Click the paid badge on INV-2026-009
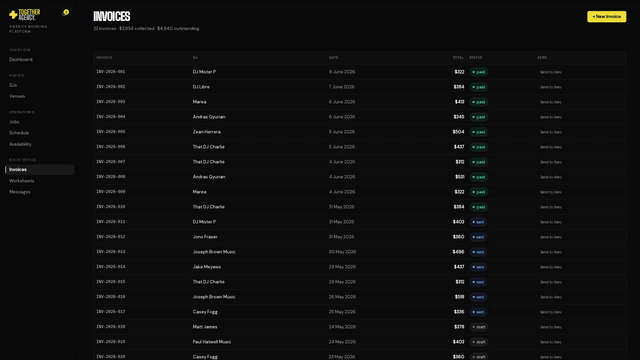Viewport: 640px width, 360px height. pos(478,192)
